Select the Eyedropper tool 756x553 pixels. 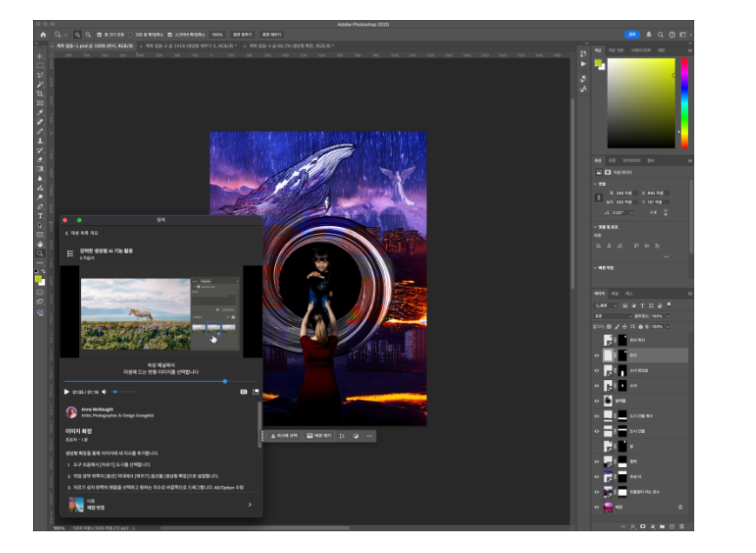(x=40, y=113)
